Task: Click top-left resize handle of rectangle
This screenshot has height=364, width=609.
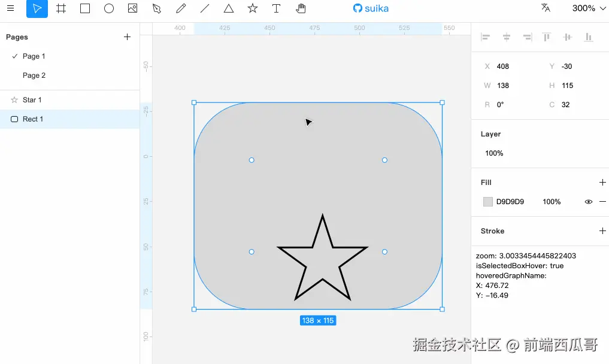Action: 194,102
